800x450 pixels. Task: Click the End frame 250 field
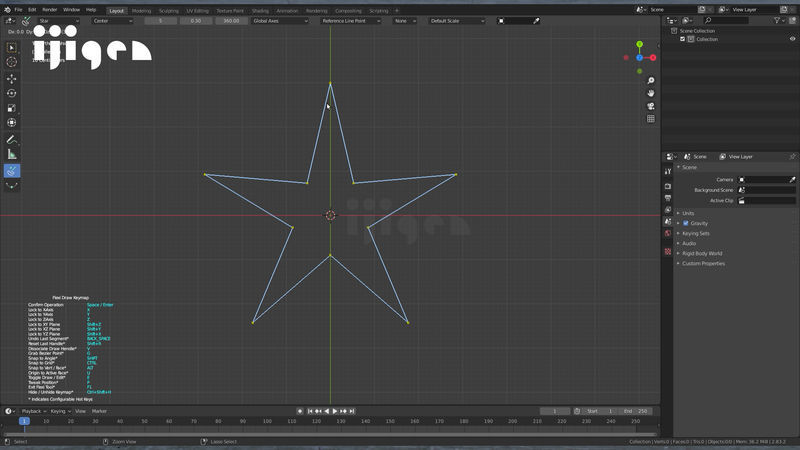(x=636, y=411)
